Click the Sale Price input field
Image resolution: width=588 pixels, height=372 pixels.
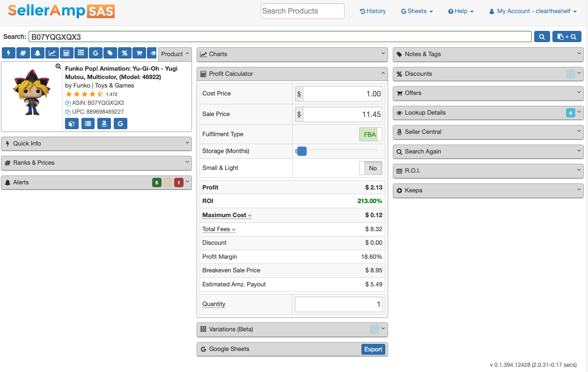pos(343,114)
